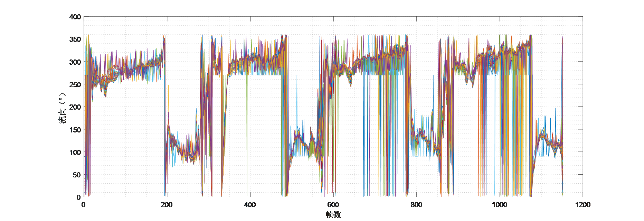Select the y-axis label 流向 (°)

click(x=62, y=108)
